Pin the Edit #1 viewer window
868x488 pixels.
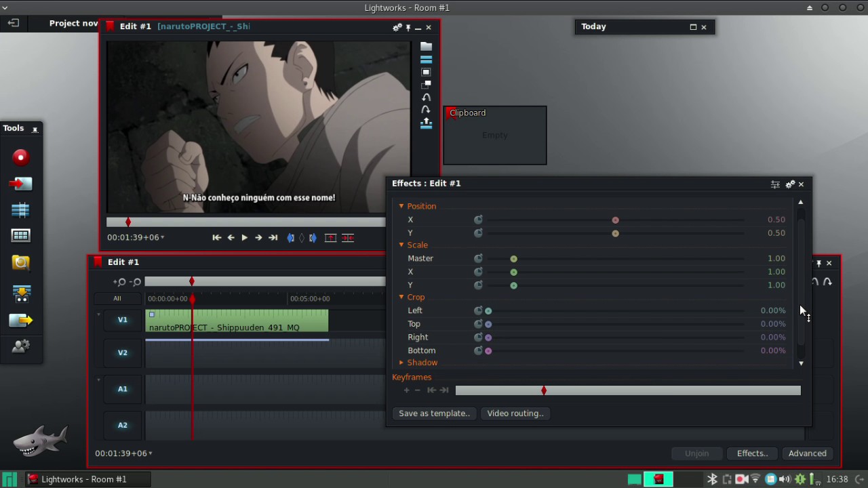click(x=408, y=27)
